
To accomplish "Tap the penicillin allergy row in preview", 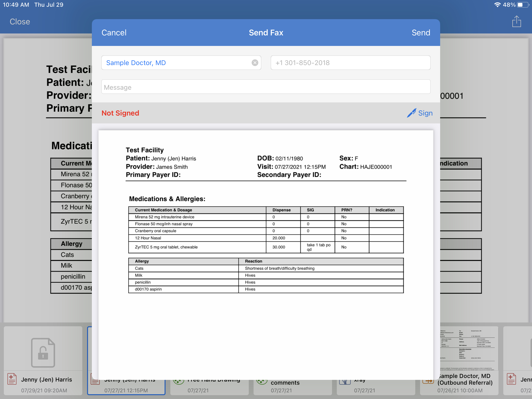I will coord(266,282).
